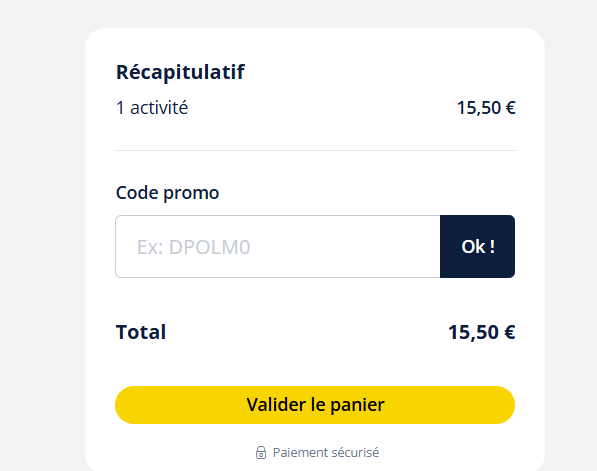Select the Récapitulatif heading
597x471 pixels.
pyautogui.click(x=180, y=72)
